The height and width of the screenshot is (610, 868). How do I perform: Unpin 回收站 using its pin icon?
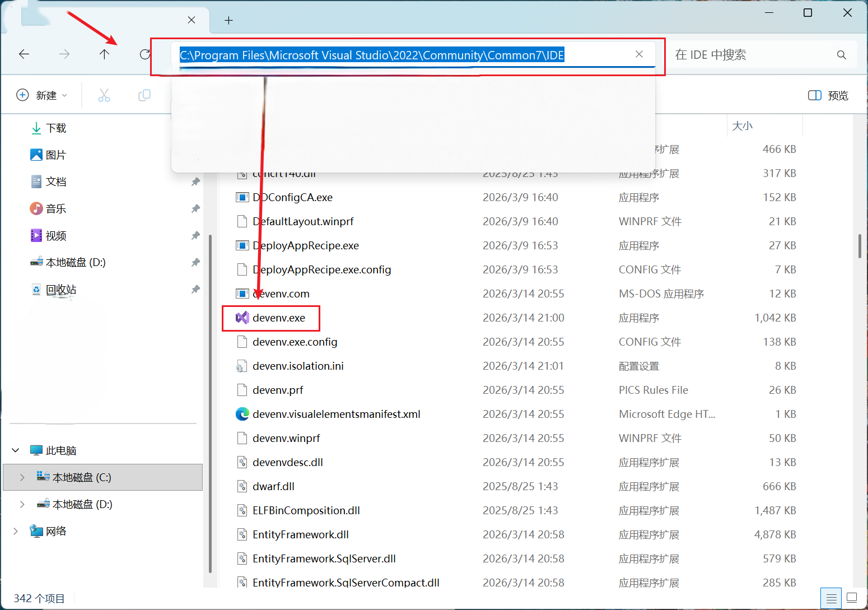pos(195,290)
